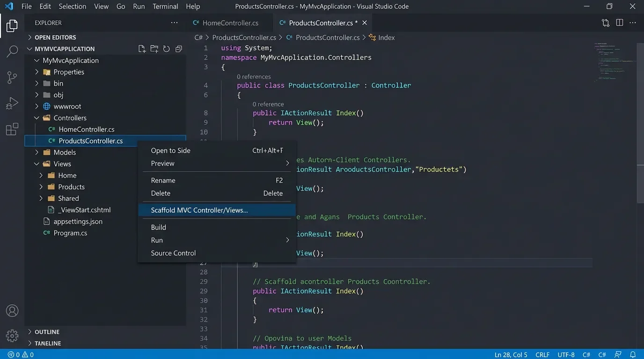This screenshot has width=644, height=359.
Task: Split the editor right
Action: pyautogui.click(x=620, y=22)
